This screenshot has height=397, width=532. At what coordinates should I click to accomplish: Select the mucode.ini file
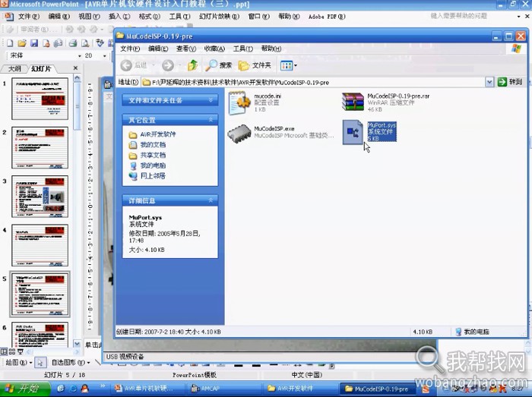click(255, 102)
